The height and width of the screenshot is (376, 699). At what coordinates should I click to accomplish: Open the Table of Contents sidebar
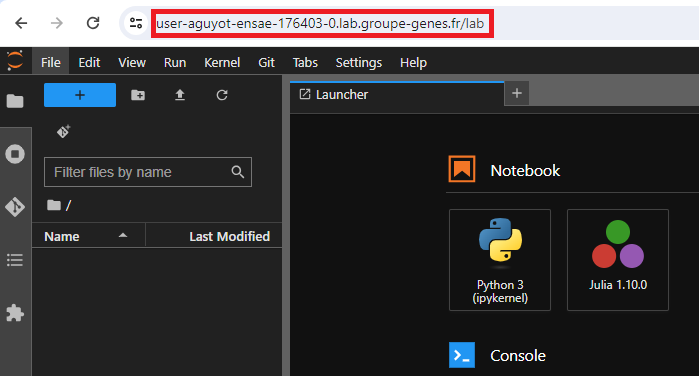click(x=15, y=260)
